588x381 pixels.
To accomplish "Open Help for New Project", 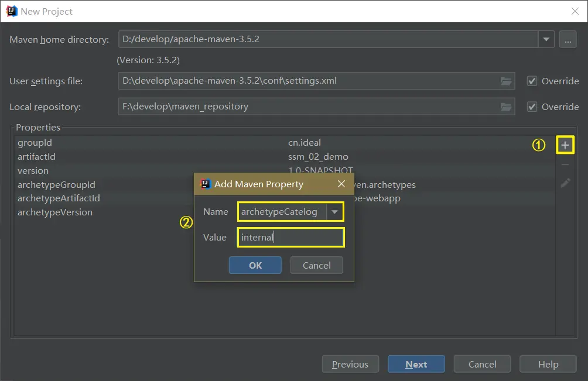I will [x=548, y=364].
